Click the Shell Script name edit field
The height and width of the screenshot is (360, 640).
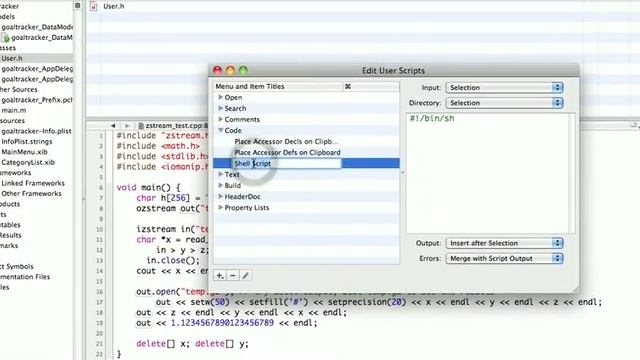click(287, 163)
